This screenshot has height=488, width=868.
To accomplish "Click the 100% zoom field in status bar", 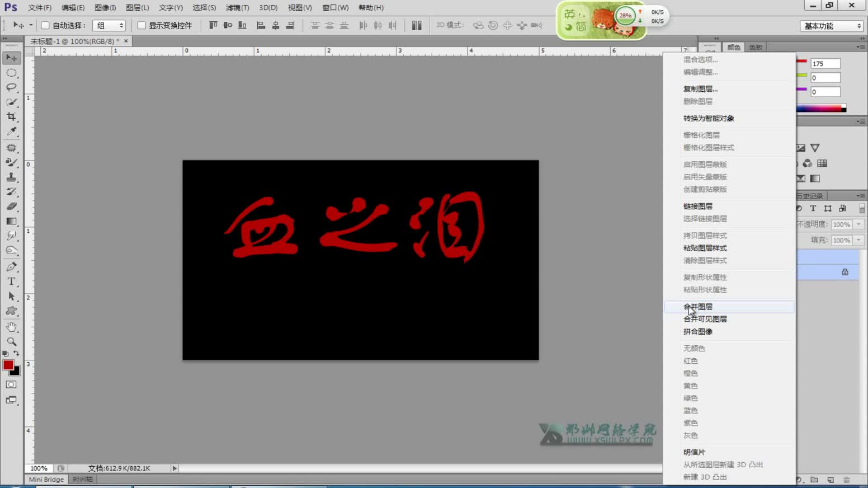I will tap(39, 468).
